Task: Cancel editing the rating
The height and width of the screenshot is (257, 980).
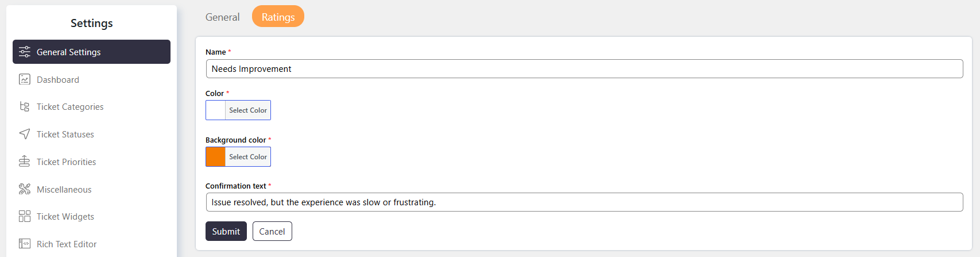Action: click(272, 231)
